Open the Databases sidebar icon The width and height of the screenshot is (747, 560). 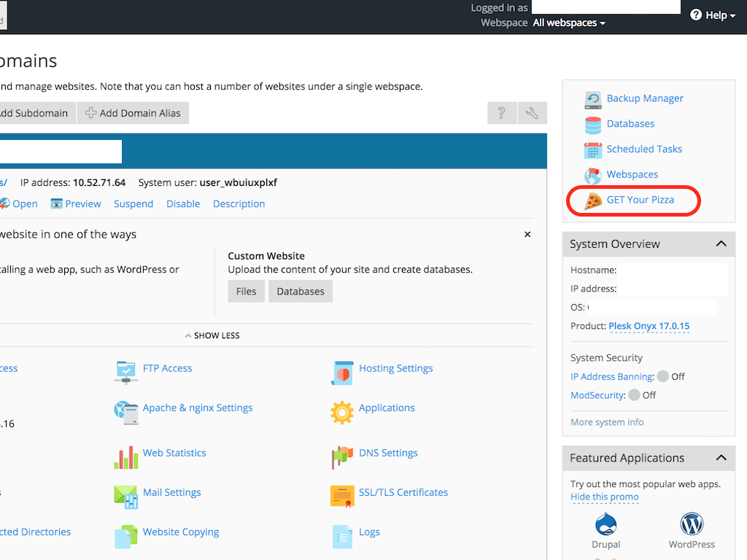593,125
